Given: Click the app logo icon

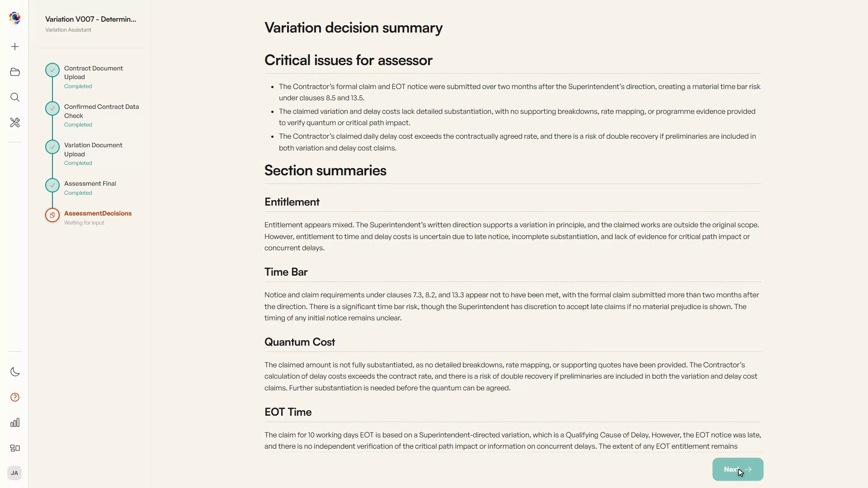Looking at the screenshot, I should [x=15, y=18].
